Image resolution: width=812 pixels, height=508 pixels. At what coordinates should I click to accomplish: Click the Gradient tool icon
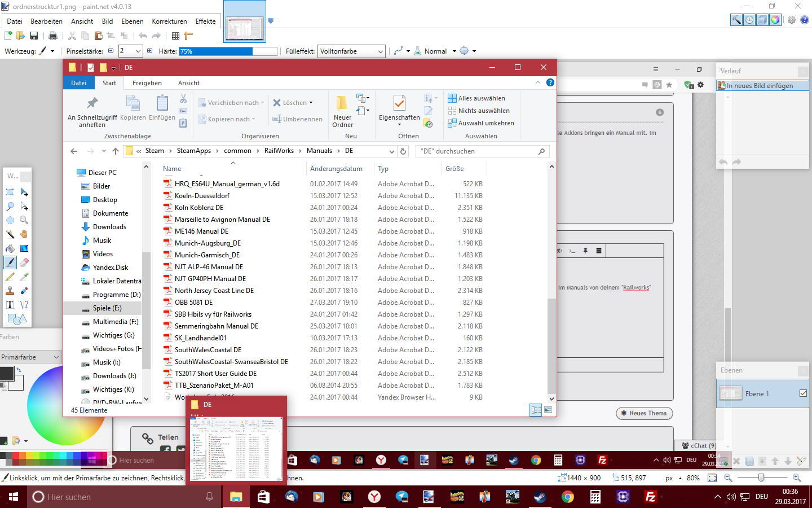pos(24,248)
